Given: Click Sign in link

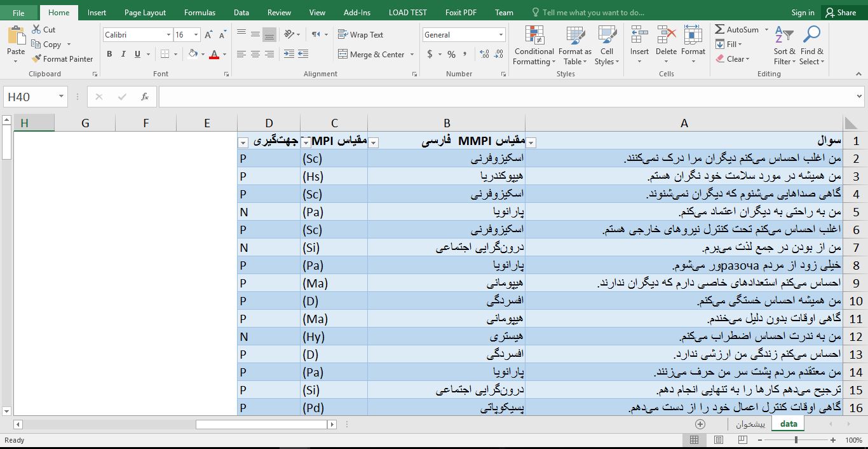Looking at the screenshot, I should click(803, 12).
